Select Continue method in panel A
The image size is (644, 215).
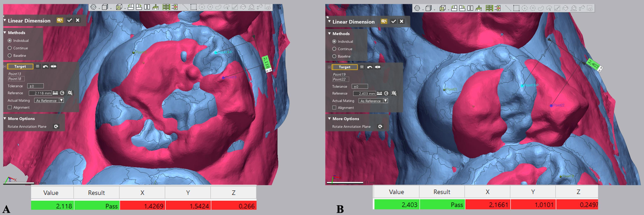(10, 48)
